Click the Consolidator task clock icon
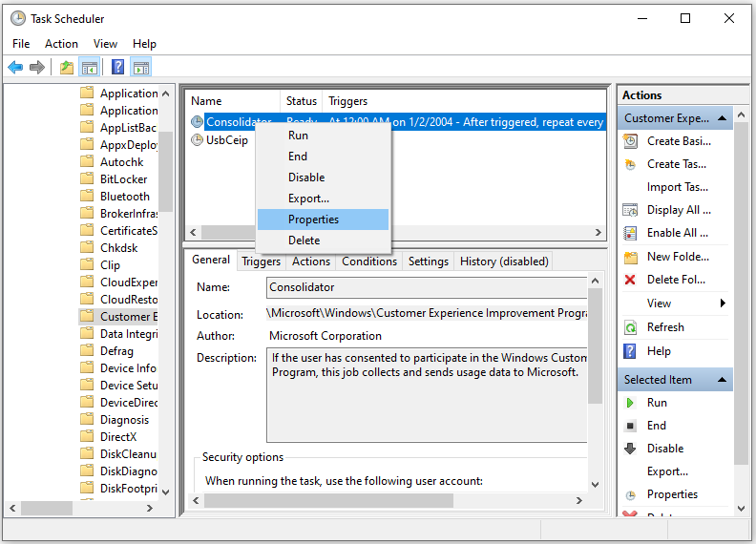756x544 pixels. (197, 122)
